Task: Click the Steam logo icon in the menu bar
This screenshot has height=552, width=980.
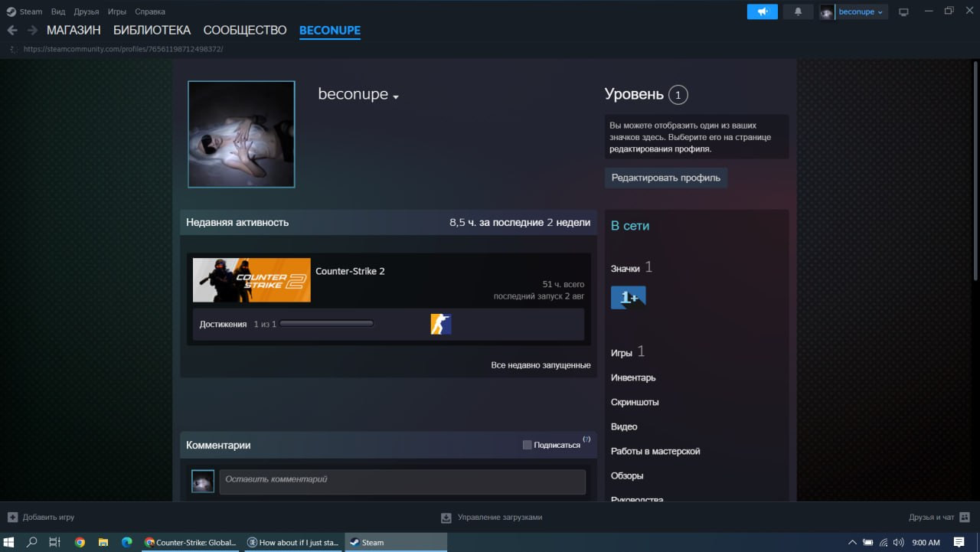Action: (11, 11)
